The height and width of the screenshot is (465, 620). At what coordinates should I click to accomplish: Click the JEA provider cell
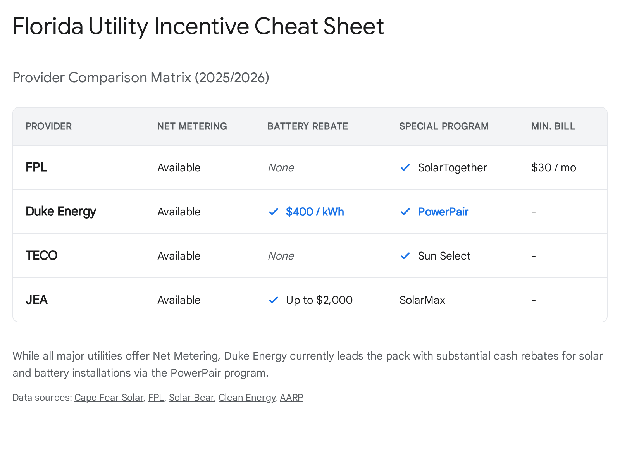[37, 300]
